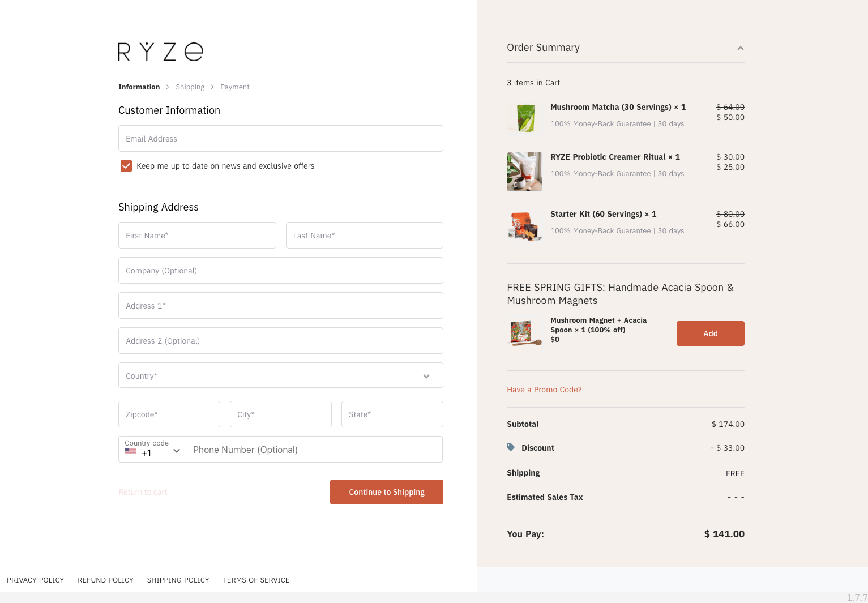Click the Probiotic Creamer Ritual thumbnail
The width and height of the screenshot is (868, 603).
(x=525, y=172)
